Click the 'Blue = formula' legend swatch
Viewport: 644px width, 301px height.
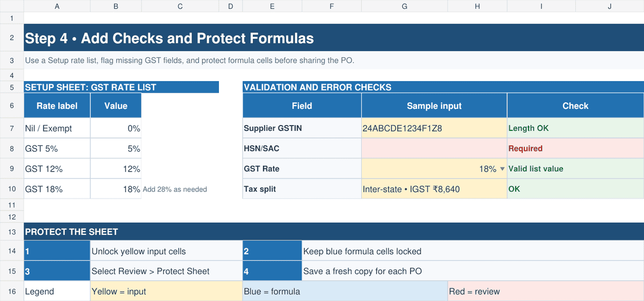click(345, 291)
